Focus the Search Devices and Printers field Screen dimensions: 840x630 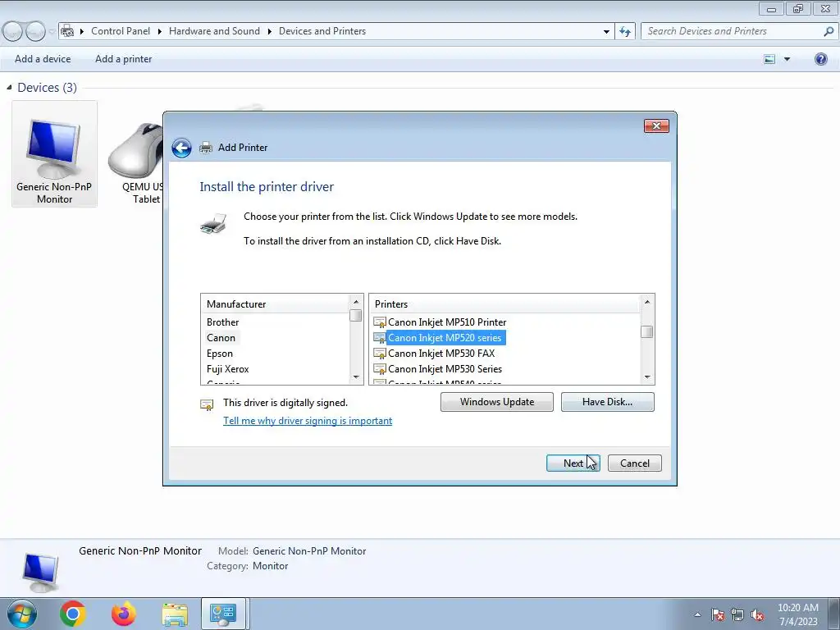(x=733, y=31)
